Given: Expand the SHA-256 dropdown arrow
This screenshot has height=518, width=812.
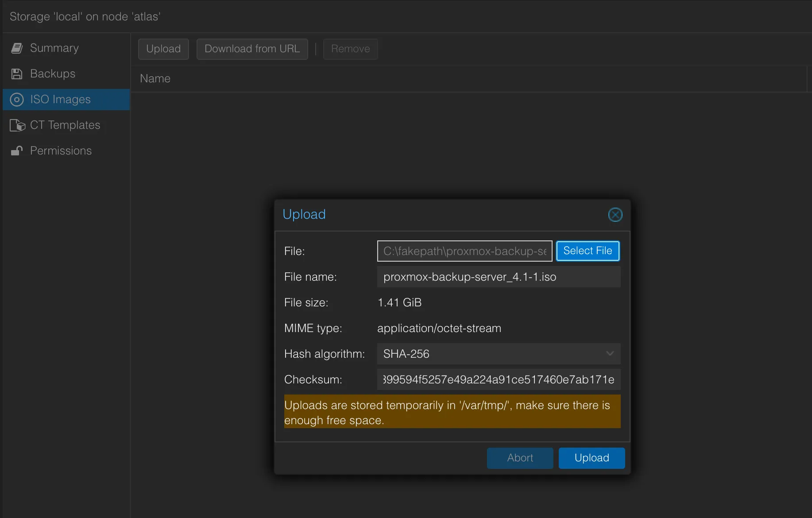Looking at the screenshot, I should tap(610, 354).
